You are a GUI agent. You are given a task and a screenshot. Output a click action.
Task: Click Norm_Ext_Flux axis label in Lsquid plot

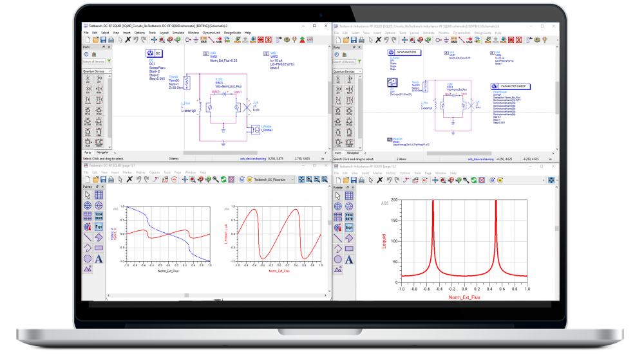[464, 297]
